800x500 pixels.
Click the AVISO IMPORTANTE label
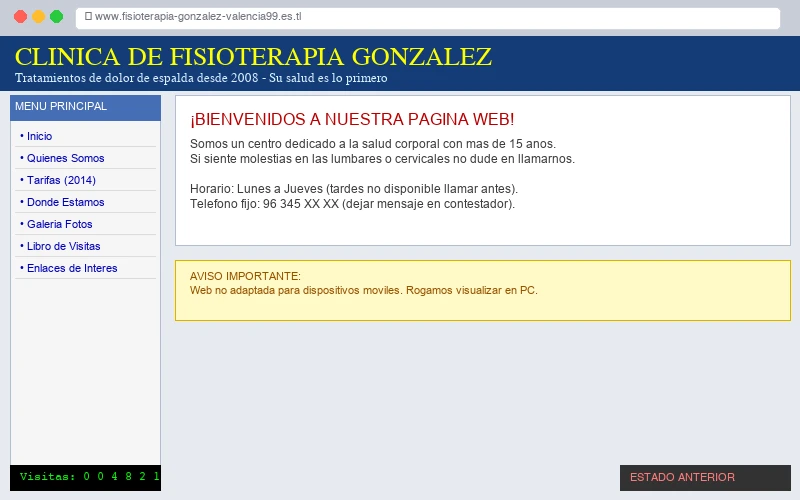tap(245, 276)
